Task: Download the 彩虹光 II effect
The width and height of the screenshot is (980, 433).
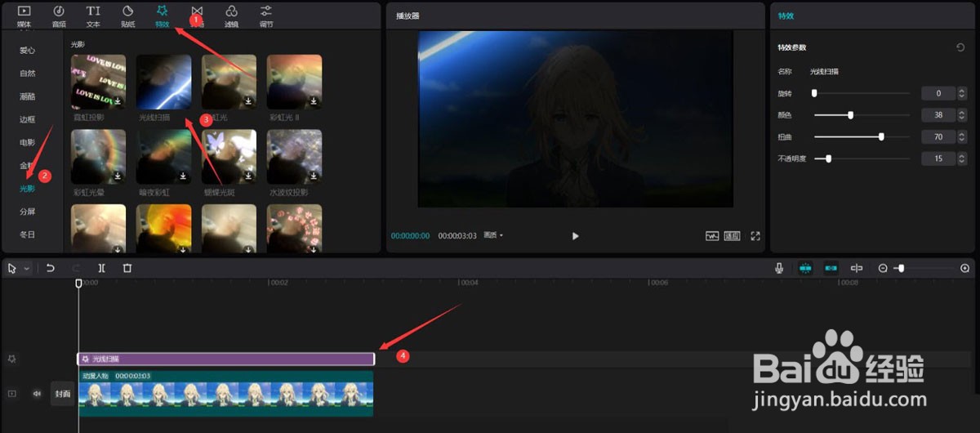Action: pyautogui.click(x=314, y=101)
